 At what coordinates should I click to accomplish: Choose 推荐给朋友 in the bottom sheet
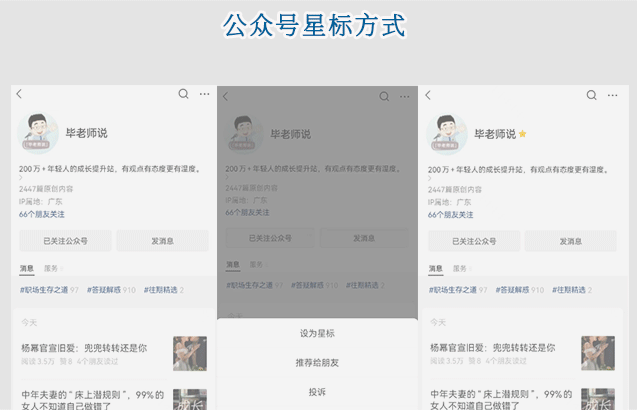click(317, 362)
